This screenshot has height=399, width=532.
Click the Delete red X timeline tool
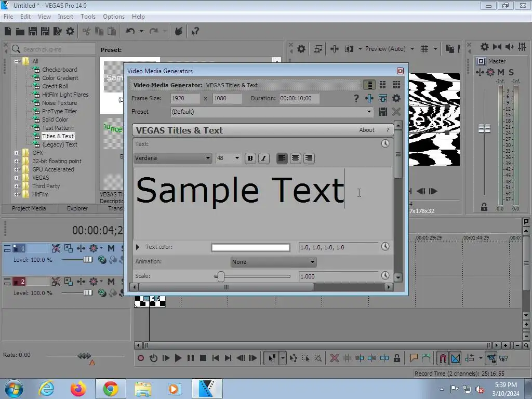point(334,358)
